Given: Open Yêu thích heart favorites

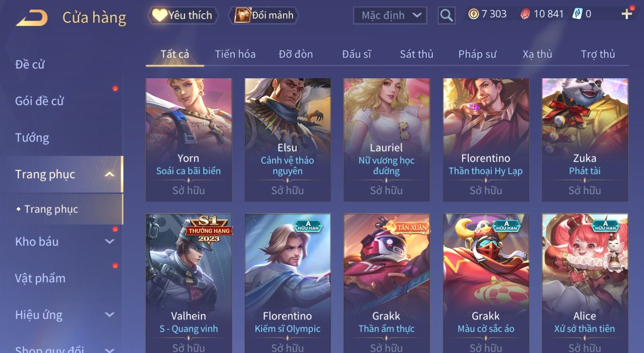Looking at the screenshot, I should (x=183, y=15).
